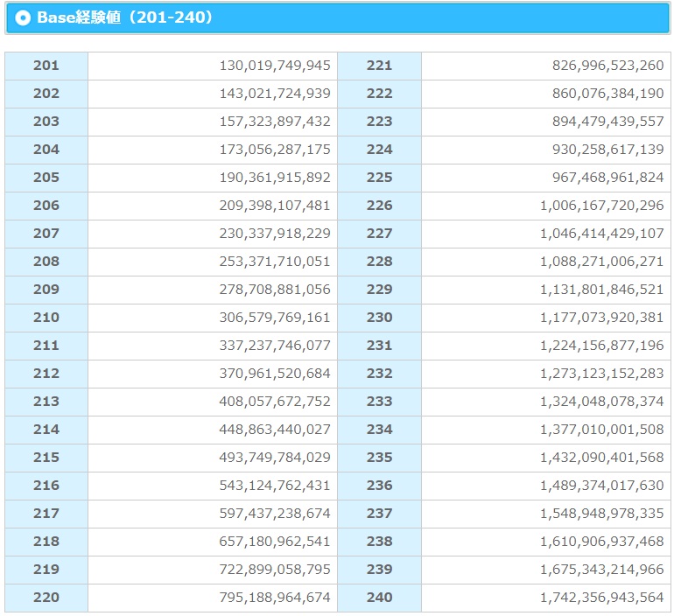Click the circle icon in the Base経験値 header
Screen dimensions: 681x616
[x=23, y=17]
